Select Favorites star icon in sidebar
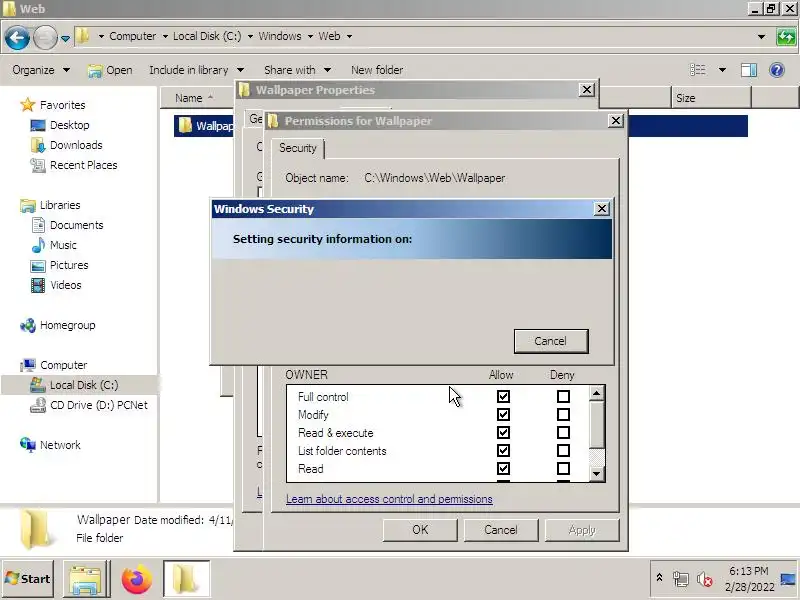 28,105
